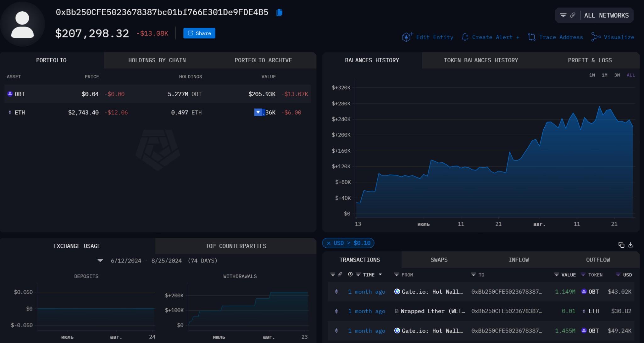Click the HOLDINGS column header
Image resolution: width=644 pixels, height=343 pixels.
[191, 76]
